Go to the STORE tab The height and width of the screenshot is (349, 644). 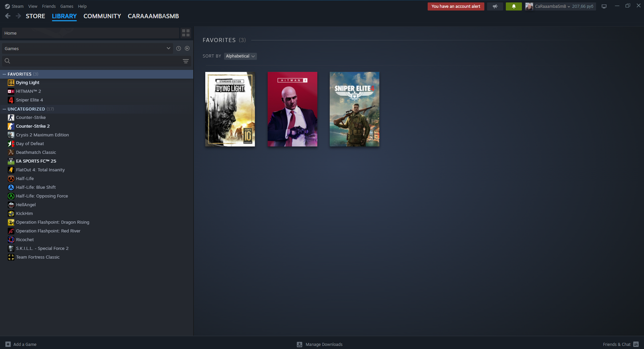click(x=35, y=16)
